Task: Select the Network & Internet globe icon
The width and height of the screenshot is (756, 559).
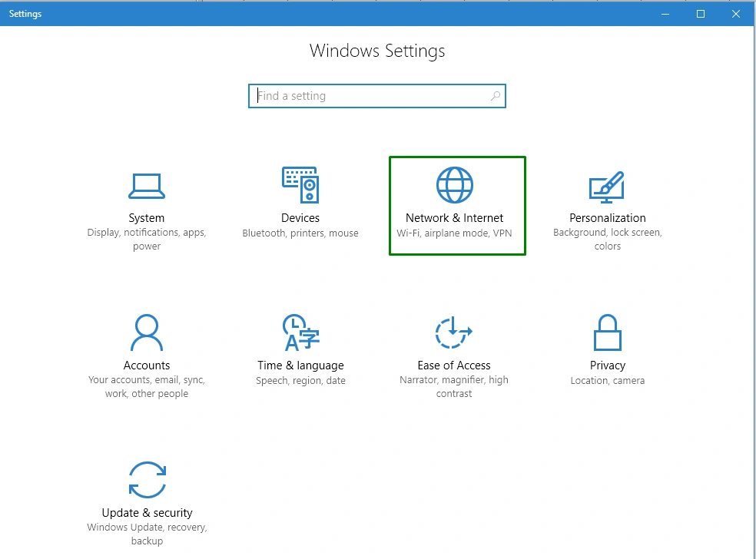Action: click(x=455, y=185)
